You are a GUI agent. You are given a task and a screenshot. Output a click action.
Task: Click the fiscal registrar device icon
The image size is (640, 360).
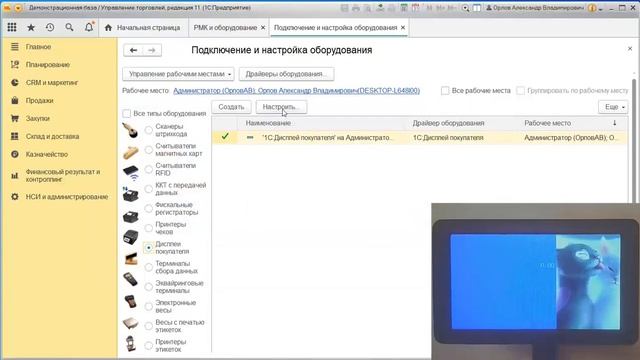point(131,216)
